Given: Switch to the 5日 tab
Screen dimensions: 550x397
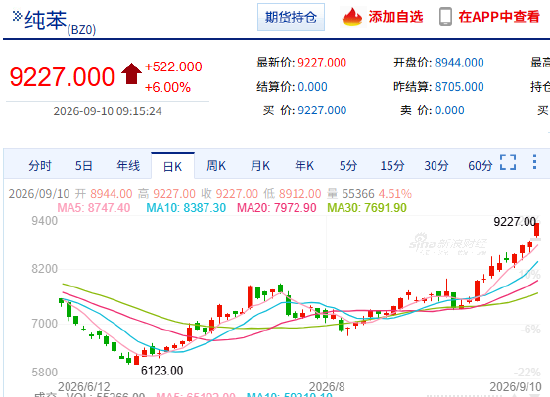Looking at the screenshot, I should pos(83,166).
